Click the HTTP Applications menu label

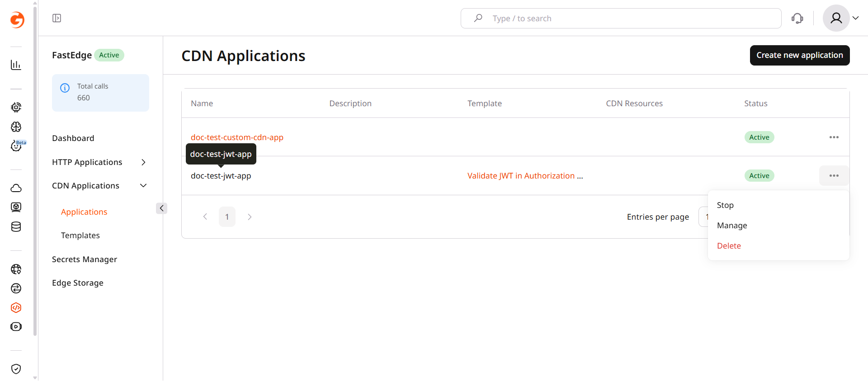[87, 162]
